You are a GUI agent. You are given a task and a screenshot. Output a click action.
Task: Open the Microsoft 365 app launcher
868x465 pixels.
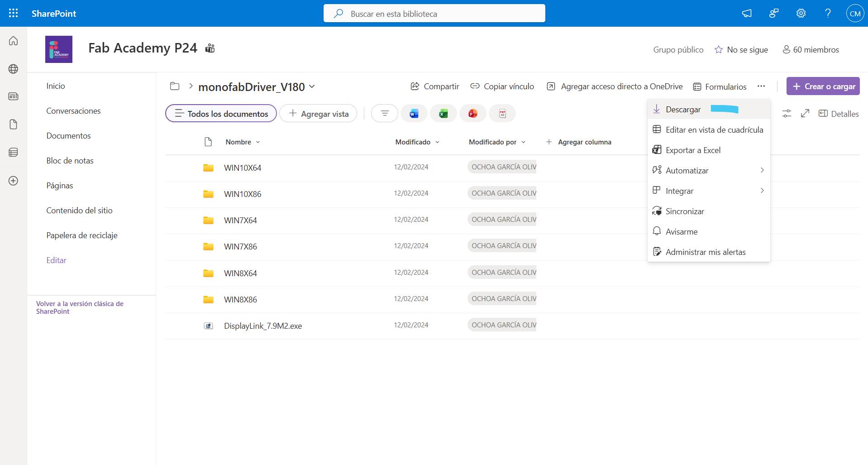pyautogui.click(x=13, y=13)
